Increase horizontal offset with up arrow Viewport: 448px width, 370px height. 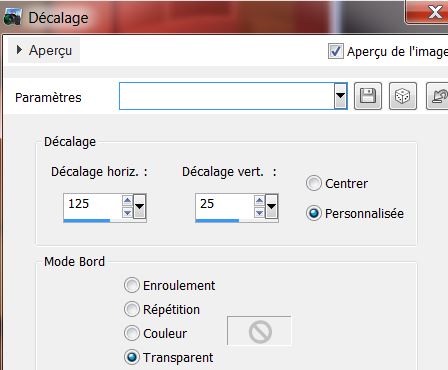pos(127,200)
